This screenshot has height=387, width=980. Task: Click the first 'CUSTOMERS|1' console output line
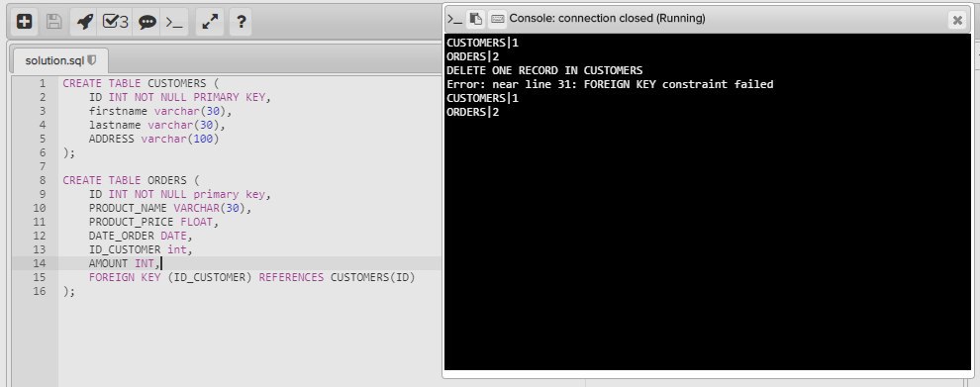click(x=482, y=43)
